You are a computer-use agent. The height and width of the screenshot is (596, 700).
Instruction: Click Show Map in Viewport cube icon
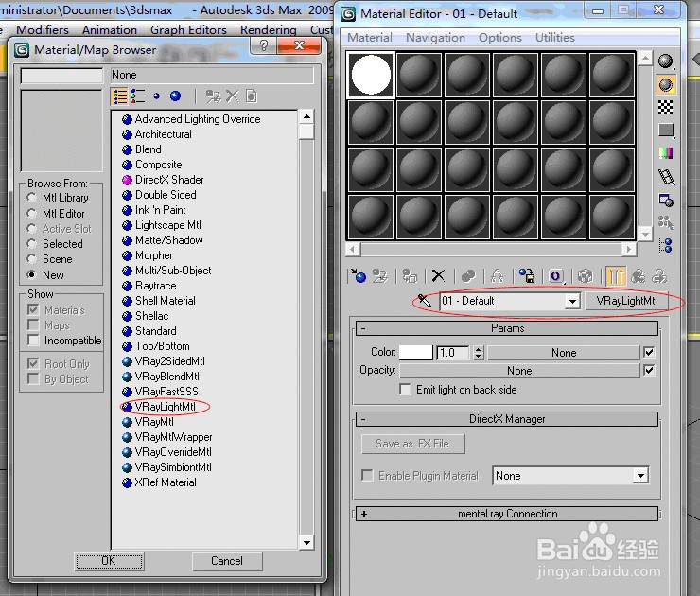[586, 276]
